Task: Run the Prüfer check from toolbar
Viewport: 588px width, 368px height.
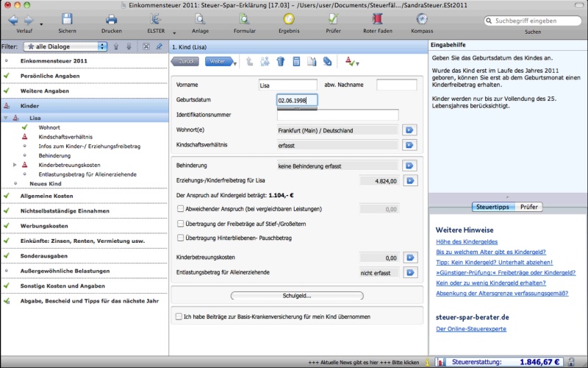Action: click(x=333, y=20)
